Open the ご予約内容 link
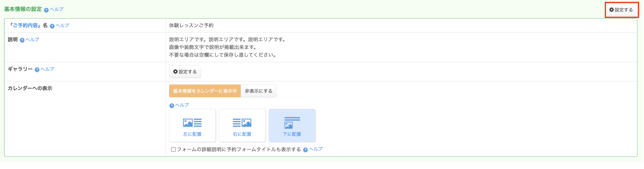The width and height of the screenshot is (644, 169). tap(25, 25)
